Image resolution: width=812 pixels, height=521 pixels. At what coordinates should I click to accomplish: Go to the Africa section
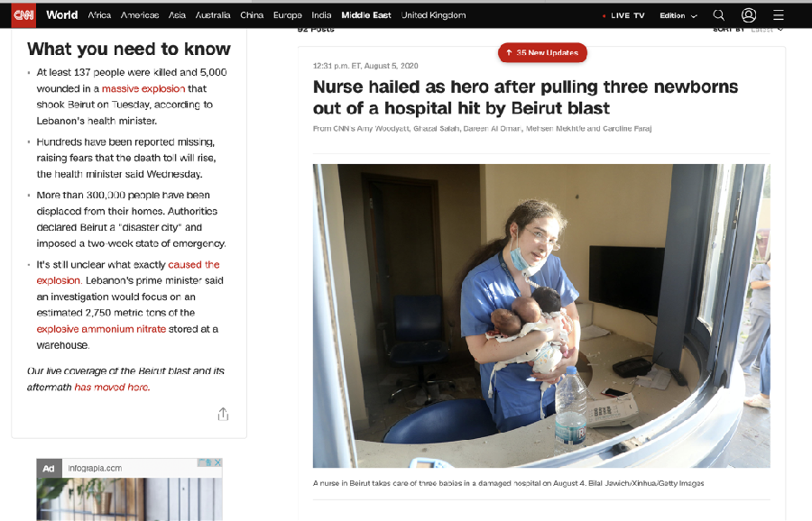99,15
